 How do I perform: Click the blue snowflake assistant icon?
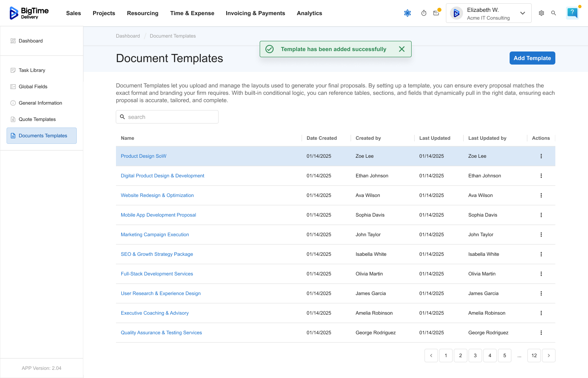(408, 13)
